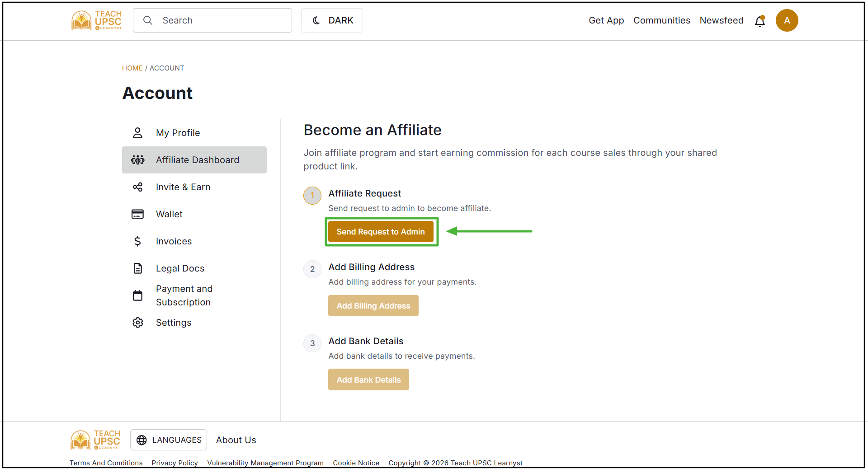Screen dimensions: 868x473
Task: Open Vulnerability Management Program link
Action: (x=265, y=463)
